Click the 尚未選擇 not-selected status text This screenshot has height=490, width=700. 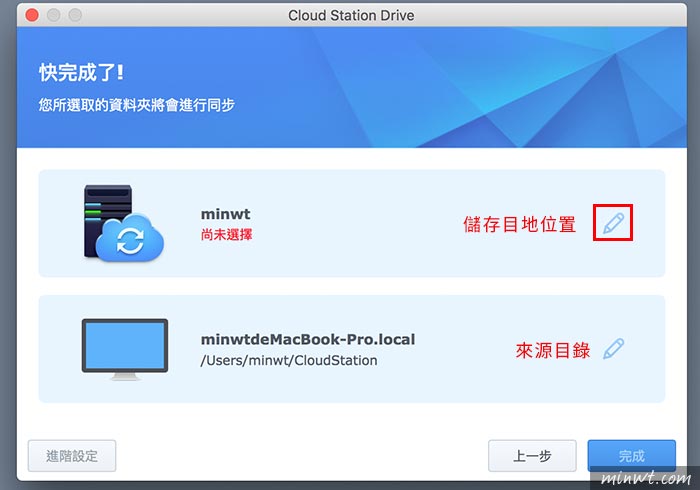226,235
